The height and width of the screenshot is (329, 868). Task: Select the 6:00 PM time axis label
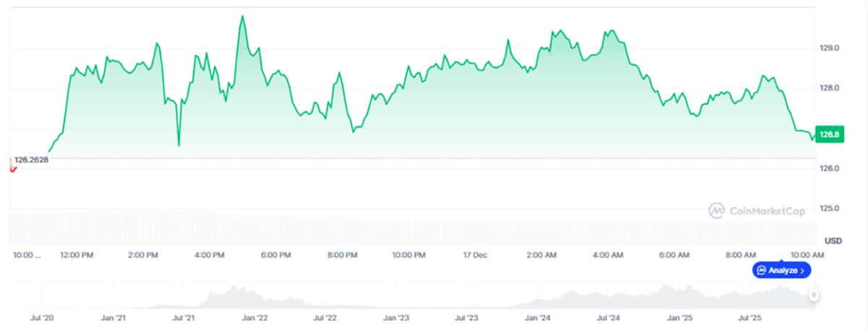point(275,255)
